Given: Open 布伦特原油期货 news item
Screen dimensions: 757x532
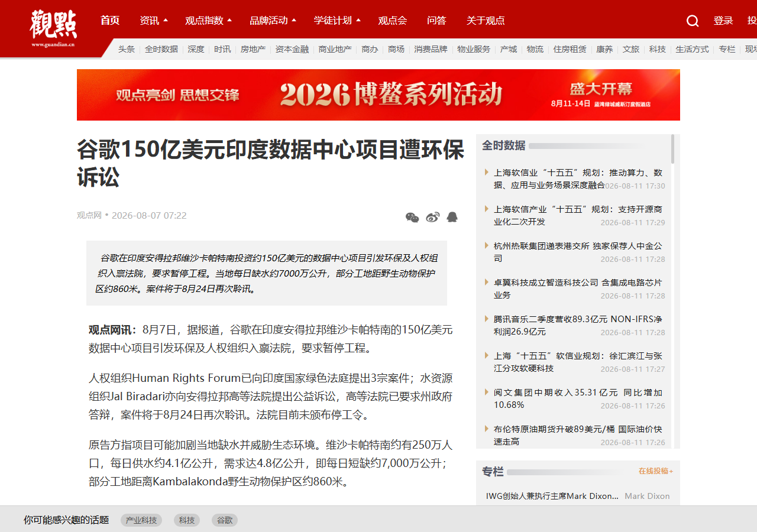Looking at the screenshot, I should click(x=578, y=435).
